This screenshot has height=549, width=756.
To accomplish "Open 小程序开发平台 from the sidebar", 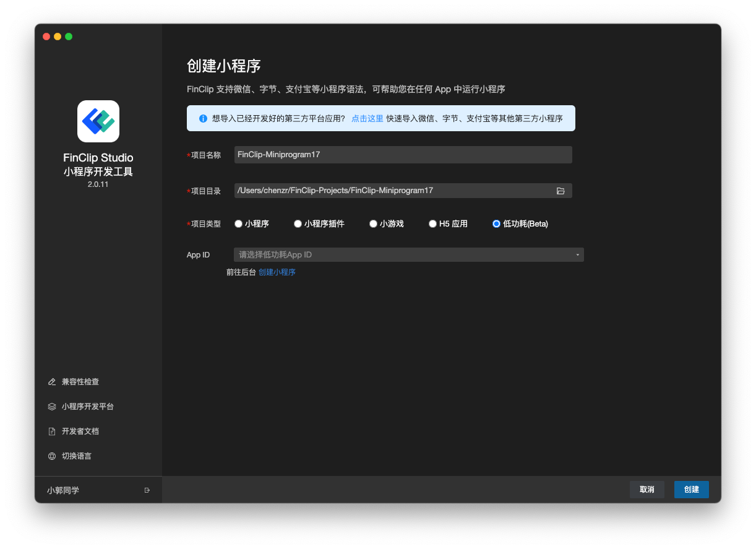I will pyautogui.click(x=88, y=407).
